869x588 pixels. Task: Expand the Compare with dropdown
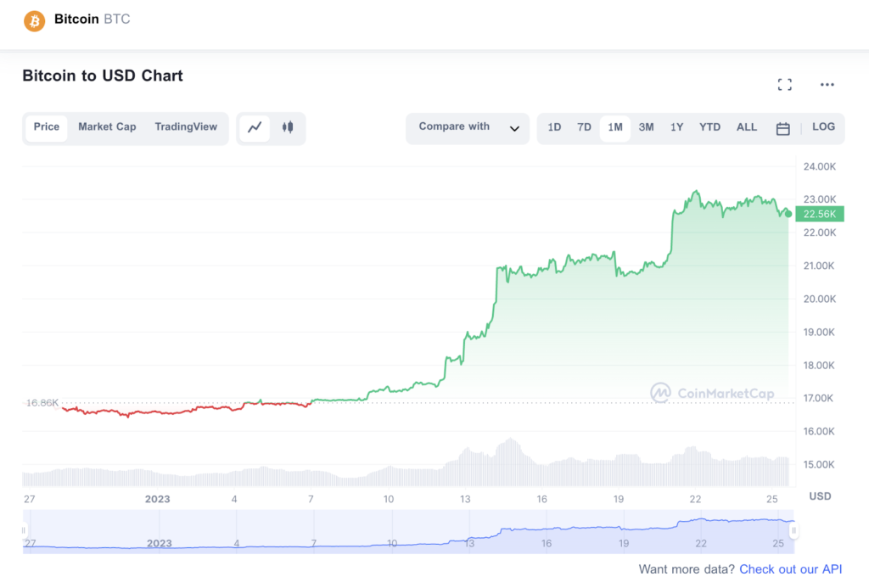pos(468,129)
